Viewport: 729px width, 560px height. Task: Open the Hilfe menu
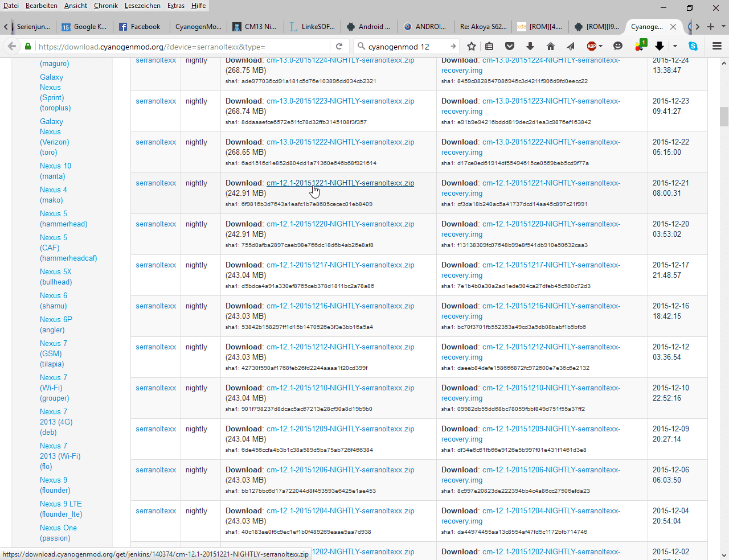tap(199, 6)
